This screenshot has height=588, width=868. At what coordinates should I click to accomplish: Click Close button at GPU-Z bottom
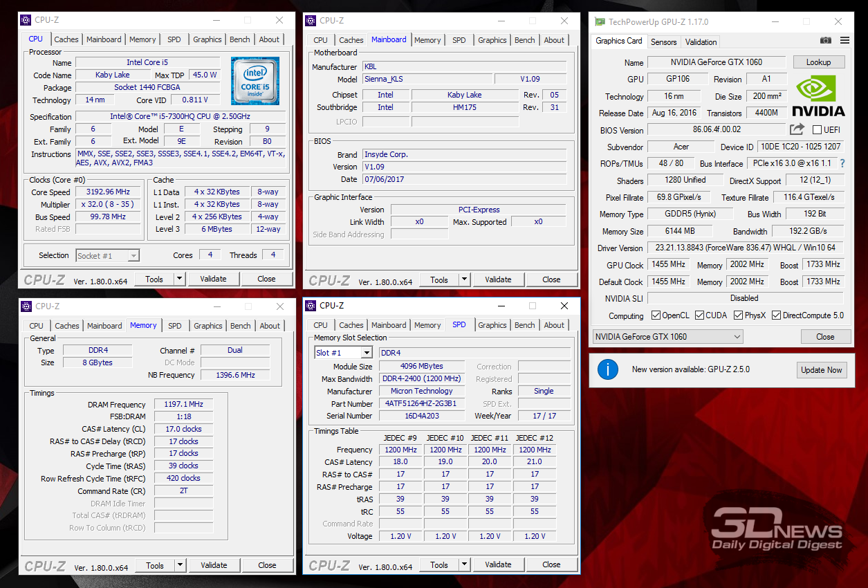click(825, 337)
